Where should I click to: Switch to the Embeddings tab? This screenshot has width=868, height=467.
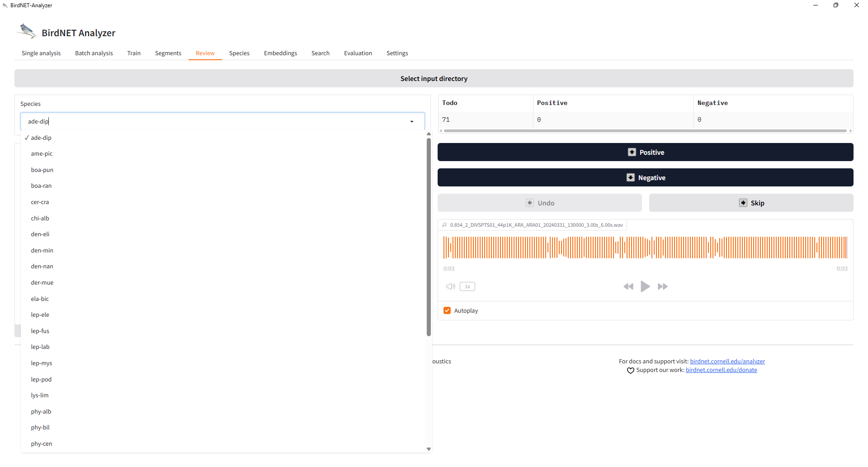[280, 53]
